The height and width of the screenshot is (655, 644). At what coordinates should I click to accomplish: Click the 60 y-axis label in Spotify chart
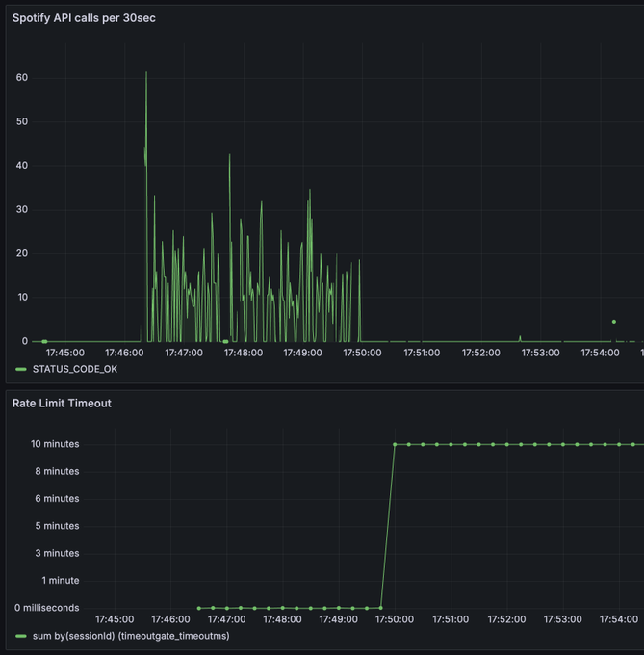pyautogui.click(x=22, y=78)
